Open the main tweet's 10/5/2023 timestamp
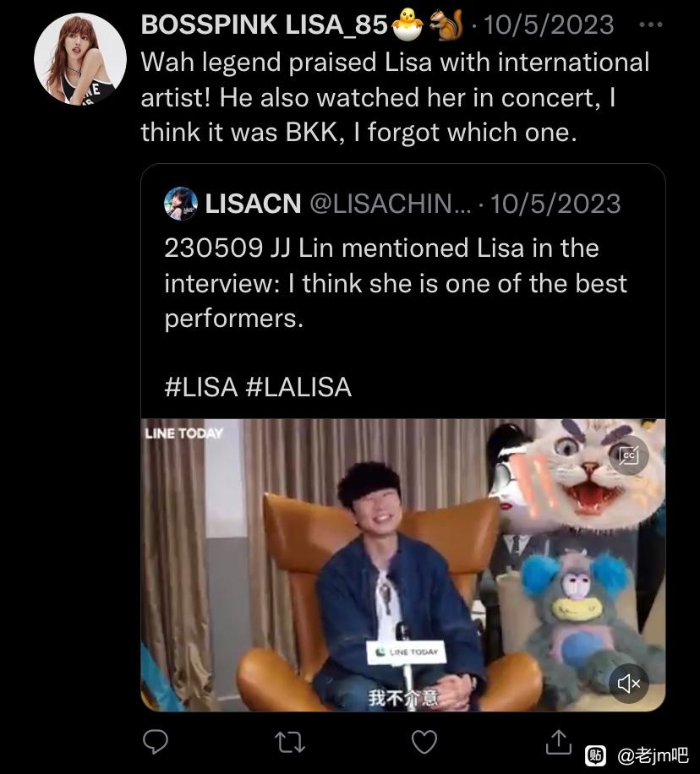Viewport: 700px width, 774px height. point(549,25)
